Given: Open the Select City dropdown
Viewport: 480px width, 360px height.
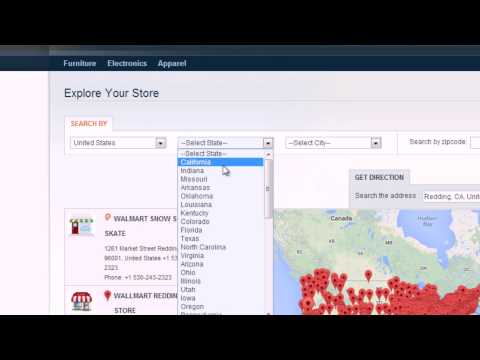Looking at the screenshot, I should tap(333, 143).
